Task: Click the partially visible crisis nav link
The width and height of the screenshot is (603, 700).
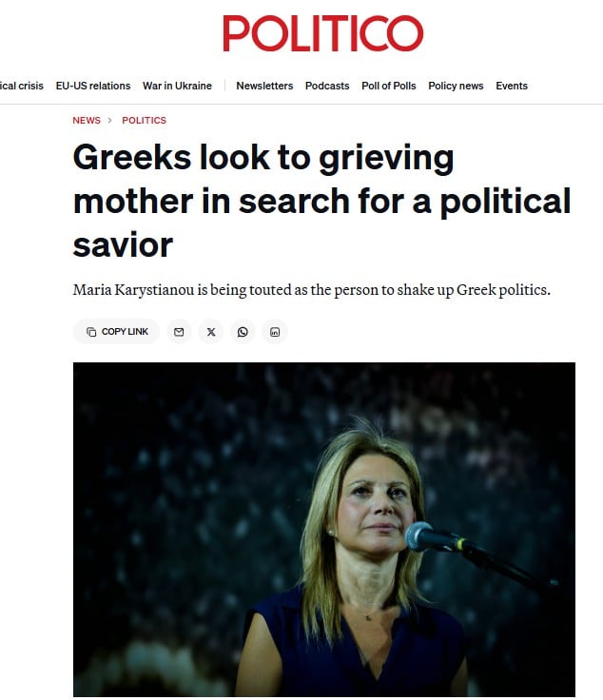Action: tap(22, 86)
